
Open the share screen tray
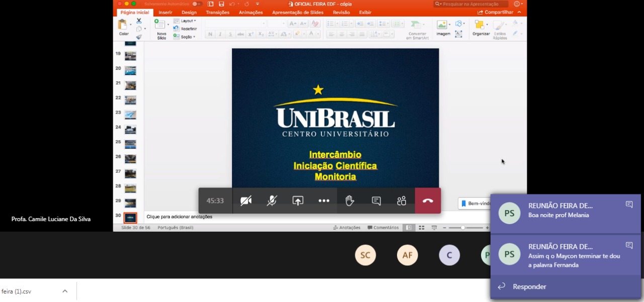[298, 200]
